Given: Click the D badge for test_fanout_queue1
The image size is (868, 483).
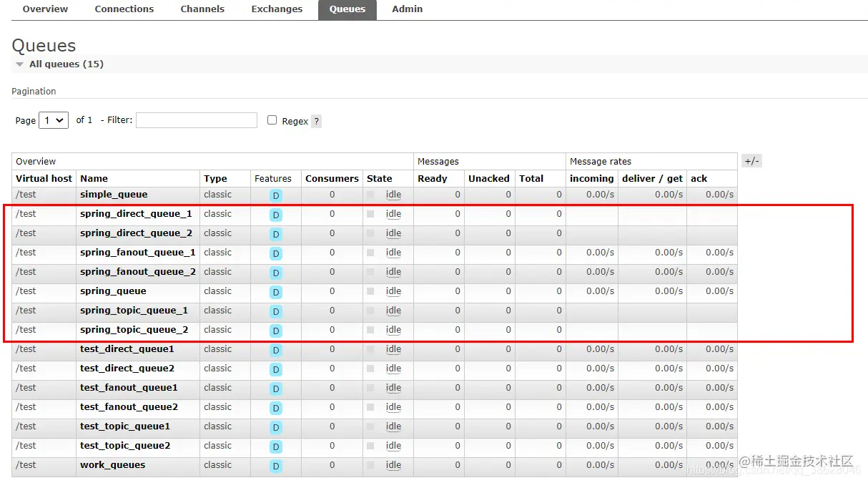Looking at the screenshot, I should 276,389.
